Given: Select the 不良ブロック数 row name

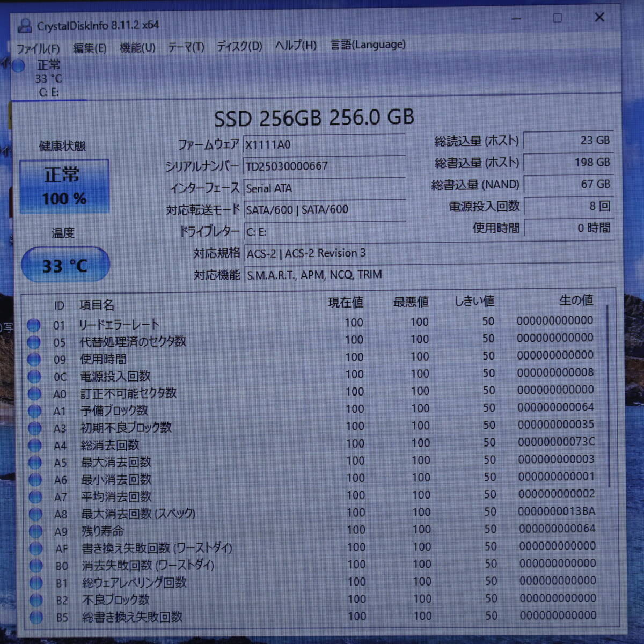Looking at the screenshot, I should (x=116, y=599).
